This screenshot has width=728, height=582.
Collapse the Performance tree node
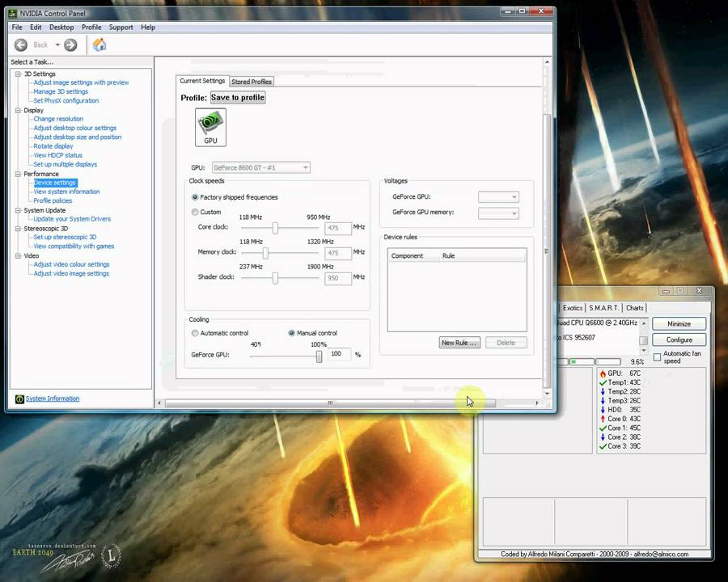pos(18,174)
